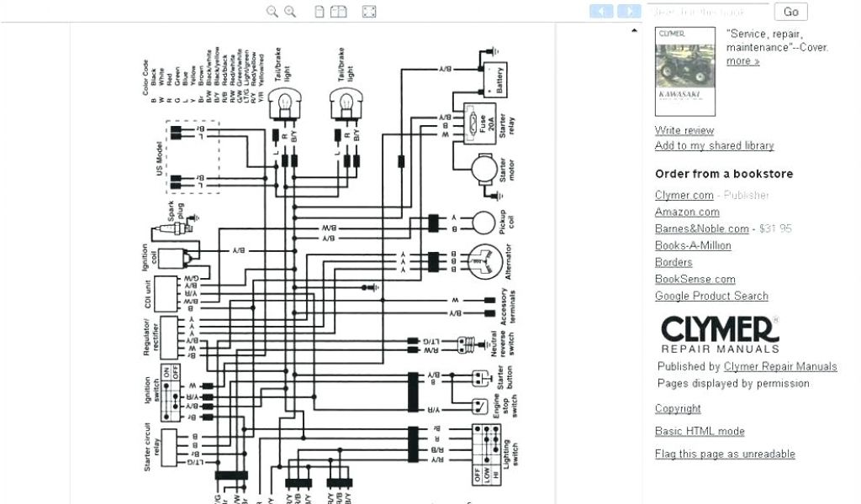Click the zoom in magnifier icon
The image size is (861, 504).
coord(290,12)
